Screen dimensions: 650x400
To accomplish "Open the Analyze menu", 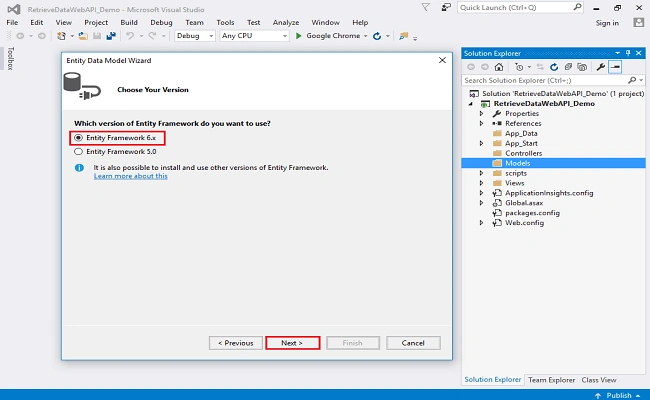I will pos(286,22).
